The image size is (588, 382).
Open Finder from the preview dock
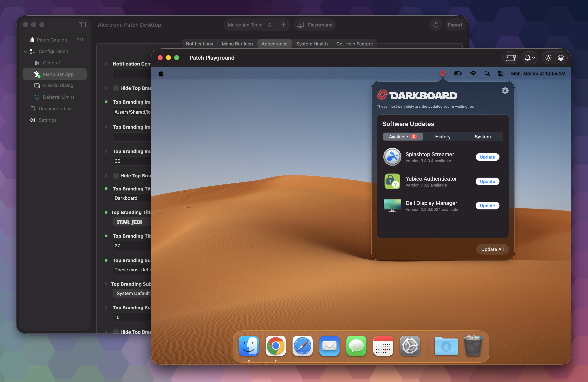click(x=249, y=346)
